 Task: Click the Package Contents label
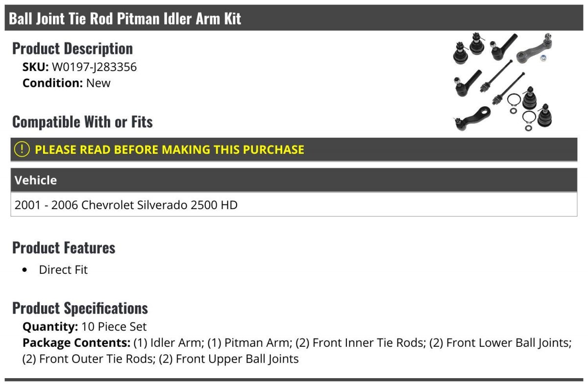point(76,343)
